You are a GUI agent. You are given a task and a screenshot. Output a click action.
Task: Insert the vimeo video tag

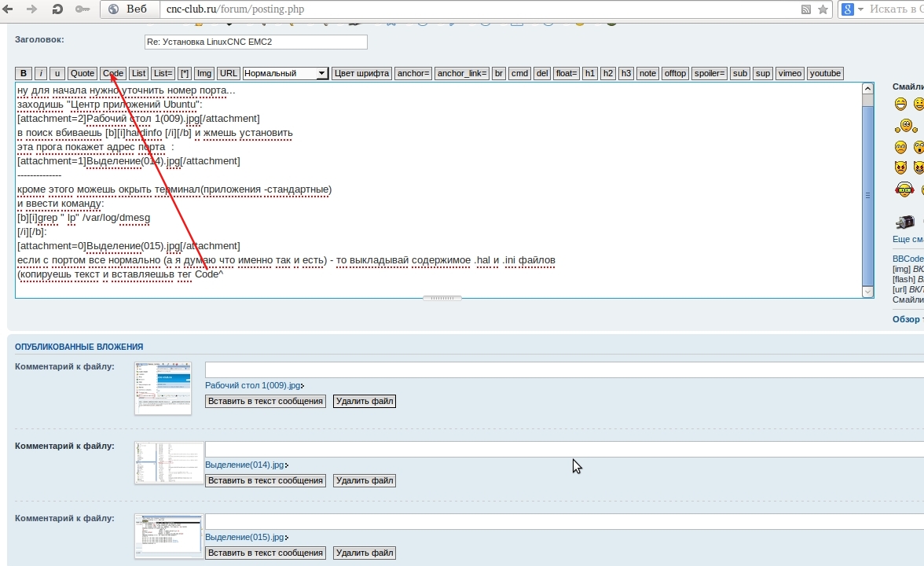point(790,73)
